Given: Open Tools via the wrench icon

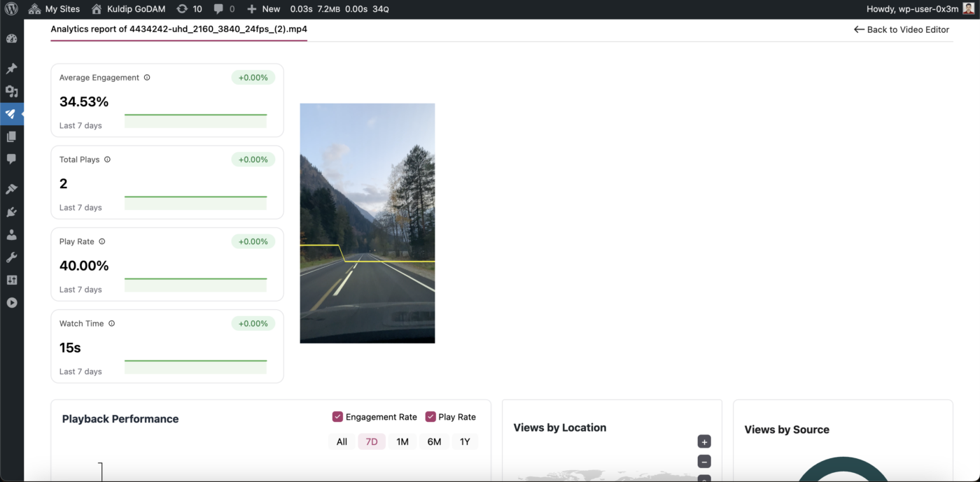Looking at the screenshot, I should pos(11,257).
